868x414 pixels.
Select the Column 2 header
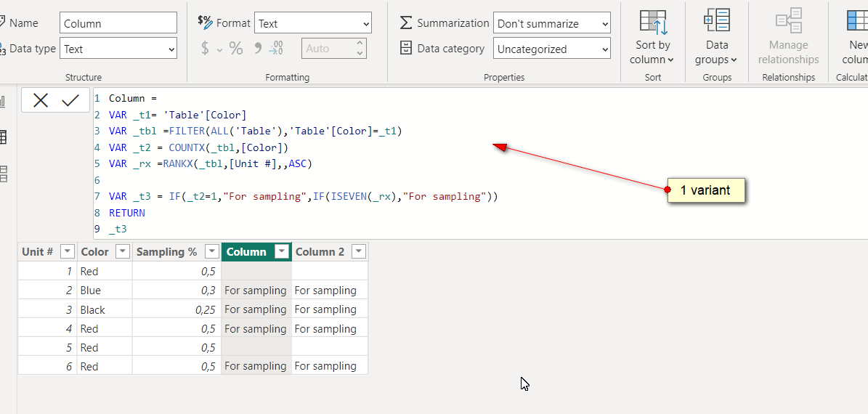(320, 252)
